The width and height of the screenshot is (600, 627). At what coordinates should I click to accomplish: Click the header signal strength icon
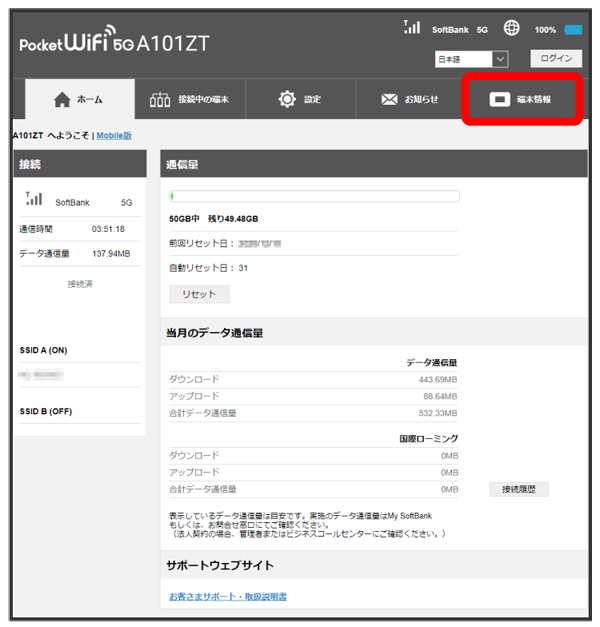pos(411,28)
